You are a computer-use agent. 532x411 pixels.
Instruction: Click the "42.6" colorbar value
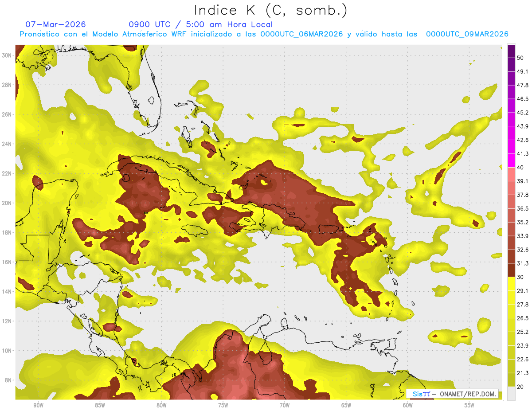[x=523, y=140]
